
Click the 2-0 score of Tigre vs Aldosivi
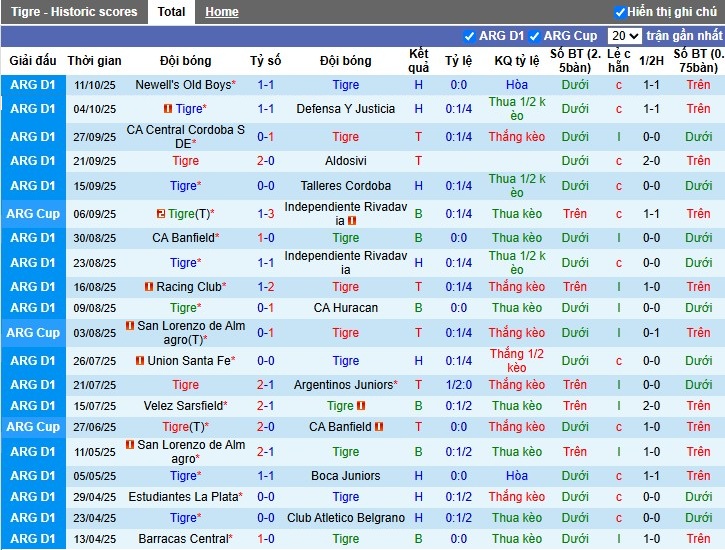coord(266,161)
